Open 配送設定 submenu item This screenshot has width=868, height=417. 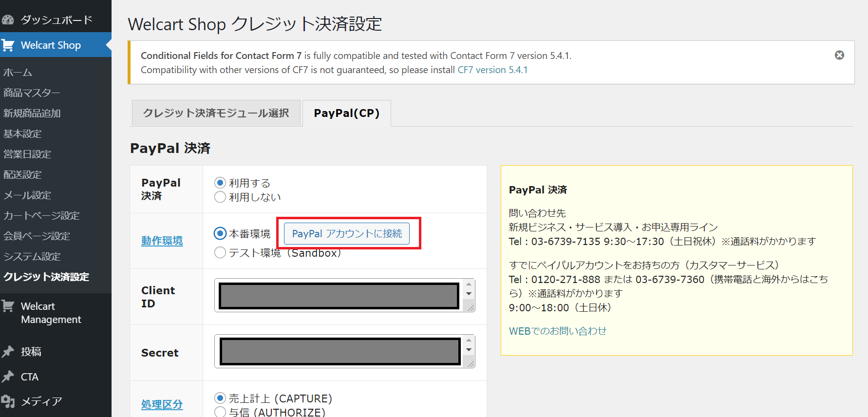coord(22,174)
